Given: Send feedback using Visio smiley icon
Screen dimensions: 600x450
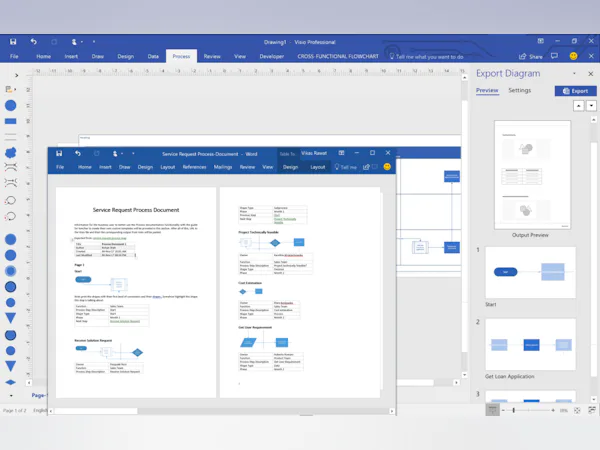Looking at the screenshot, I should tap(573, 56).
